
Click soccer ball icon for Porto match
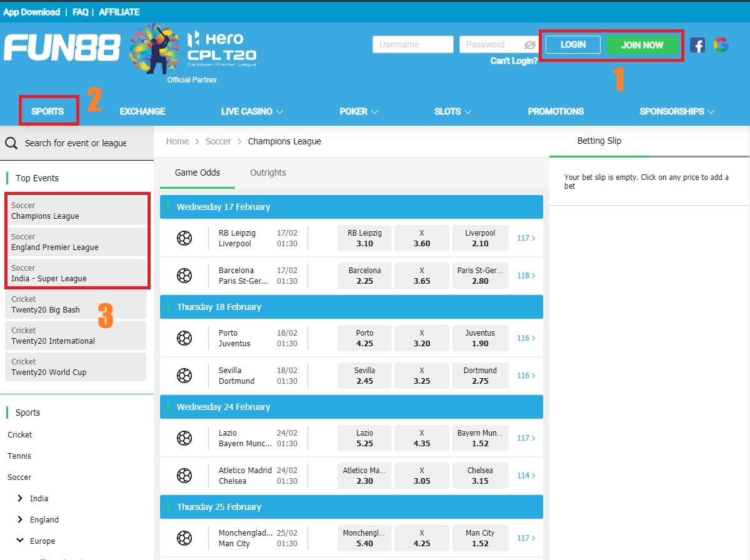[x=184, y=338]
